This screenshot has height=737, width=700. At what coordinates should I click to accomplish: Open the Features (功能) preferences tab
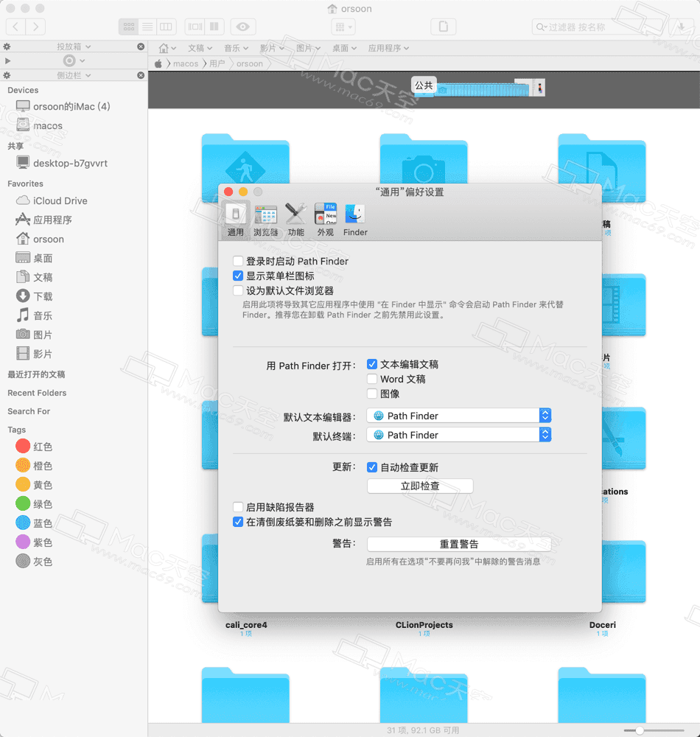pos(296,220)
